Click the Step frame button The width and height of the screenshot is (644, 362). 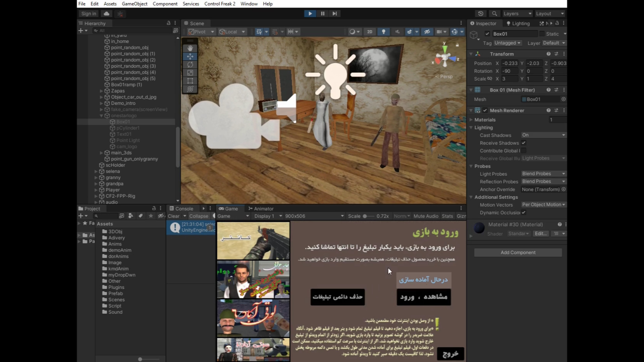(334, 13)
